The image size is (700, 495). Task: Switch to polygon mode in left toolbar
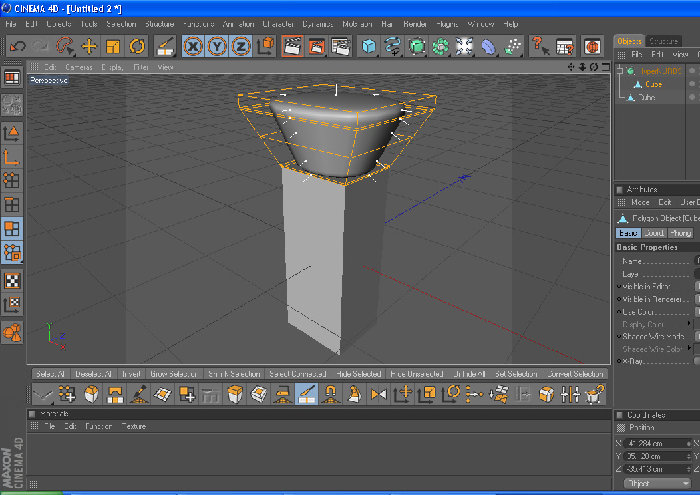12,229
